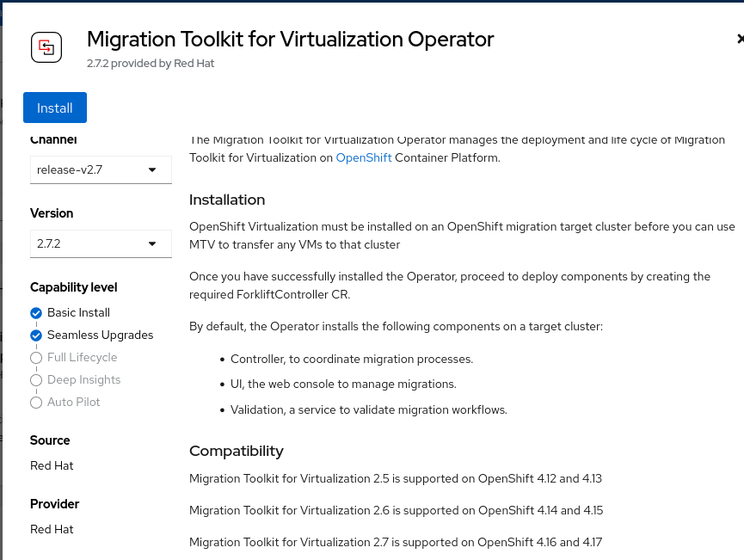Click the Basic Install checkmark icon
The width and height of the screenshot is (744, 560).
point(36,313)
